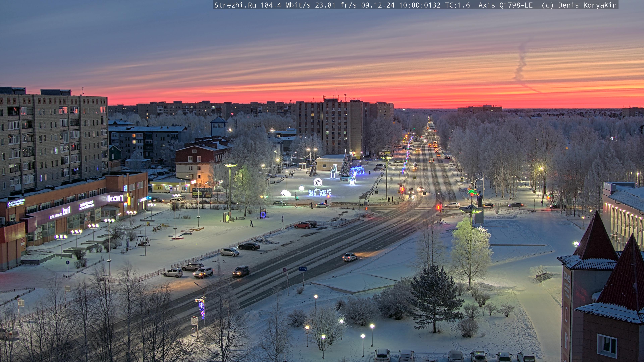This screenshot has width=644, height=362.
Task: Click the "23.81 fr/s" frame rate value
Action: tap(336, 5)
